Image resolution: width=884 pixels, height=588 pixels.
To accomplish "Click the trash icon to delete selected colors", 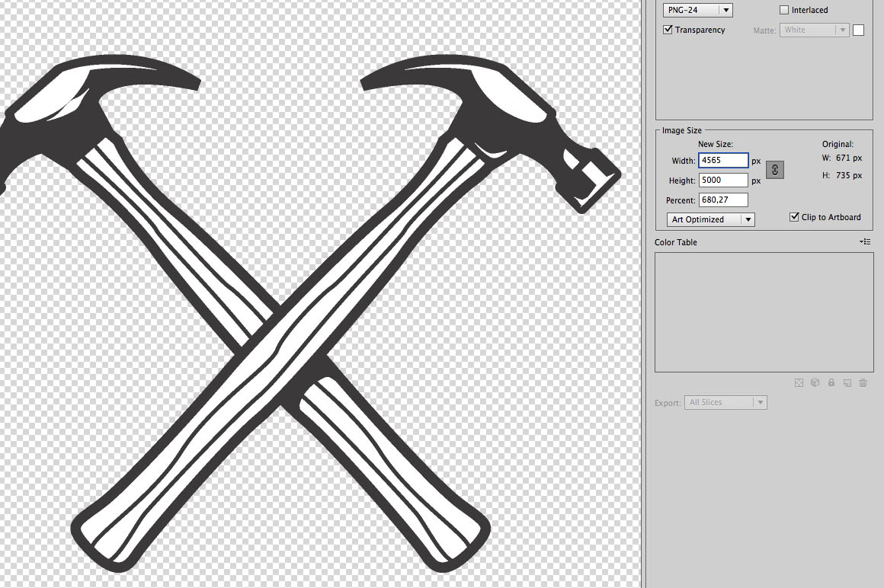I will click(x=863, y=383).
